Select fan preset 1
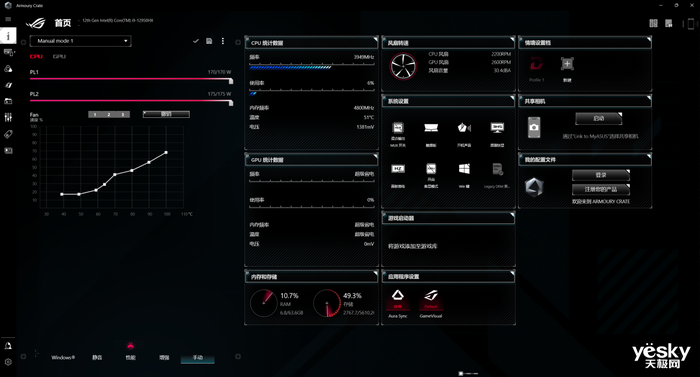700x377 pixels. [x=95, y=115]
